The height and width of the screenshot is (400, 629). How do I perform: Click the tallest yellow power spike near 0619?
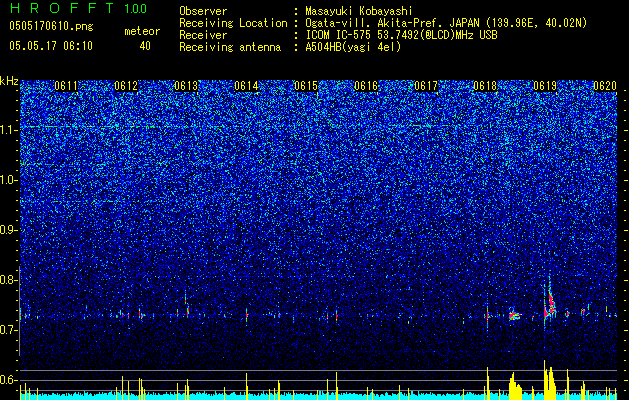[545, 380]
